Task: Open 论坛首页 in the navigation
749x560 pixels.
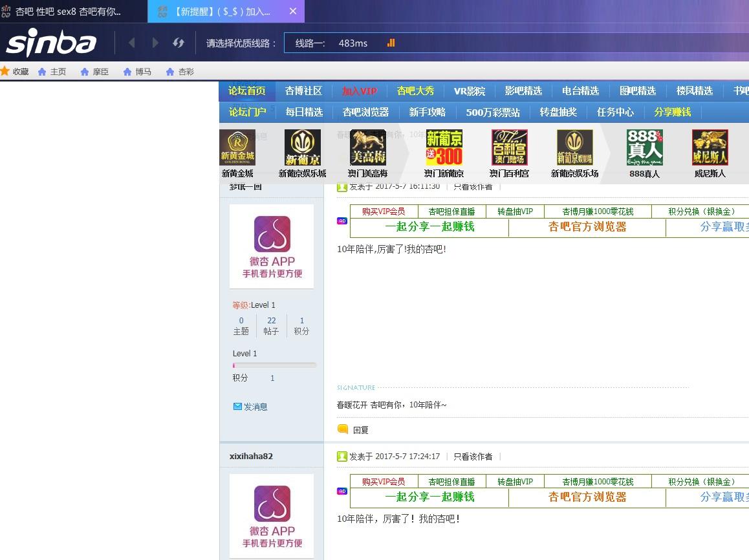Action: [x=246, y=91]
